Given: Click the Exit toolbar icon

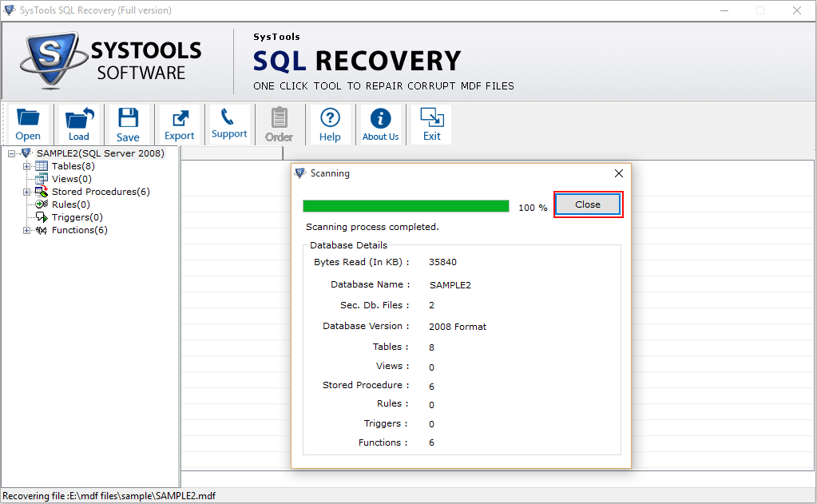Looking at the screenshot, I should pyautogui.click(x=431, y=124).
